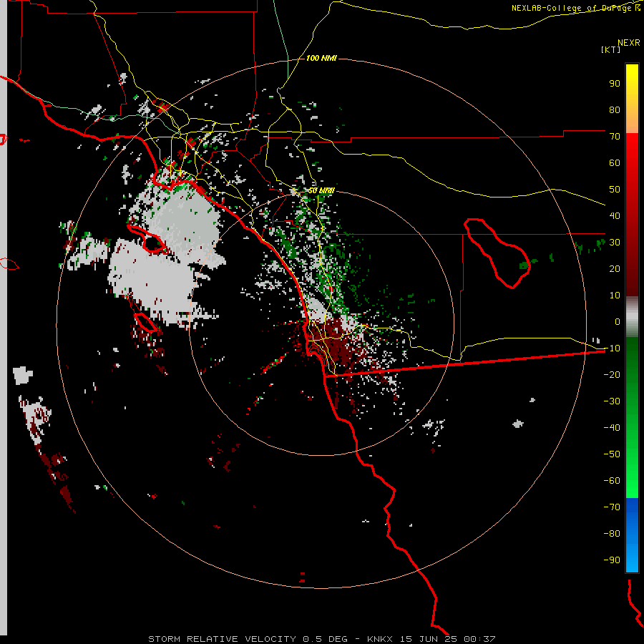
Task: Click the NEXLAB-College of DuPage credit text
Action: point(576,8)
